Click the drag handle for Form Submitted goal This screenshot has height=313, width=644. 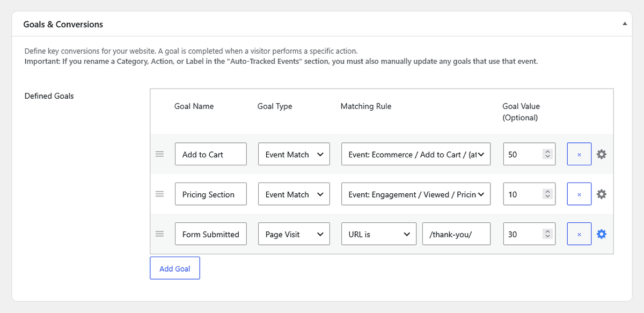point(159,234)
